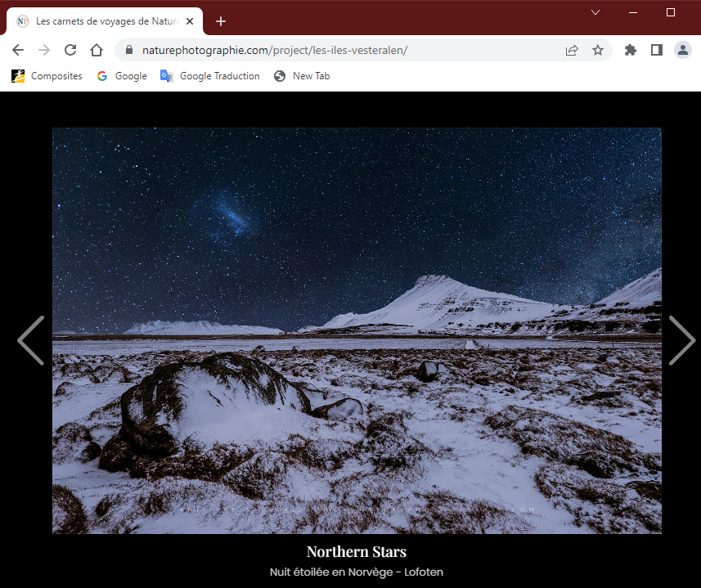Open the New Tab bookmark

click(302, 76)
